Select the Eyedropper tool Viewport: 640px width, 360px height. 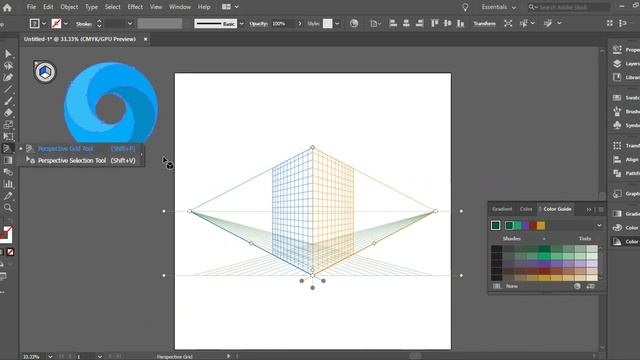[x=8, y=196]
